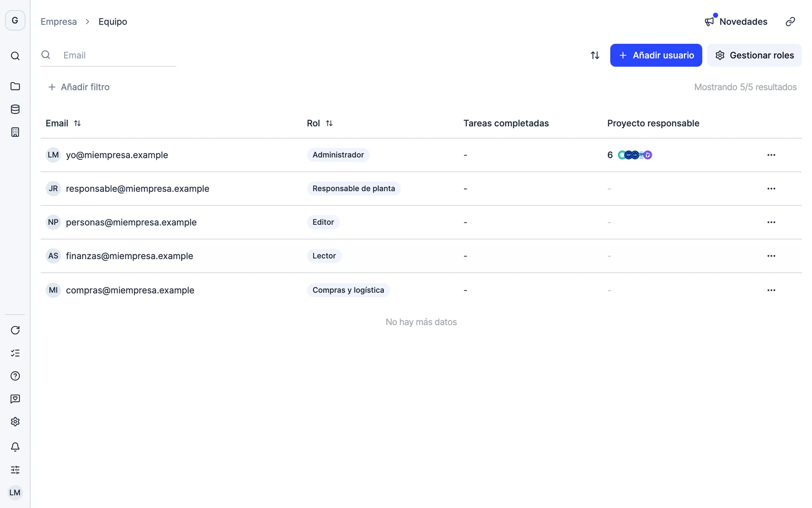Click the G workspace logo in sidebar
812x508 pixels.
coord(15,20)
